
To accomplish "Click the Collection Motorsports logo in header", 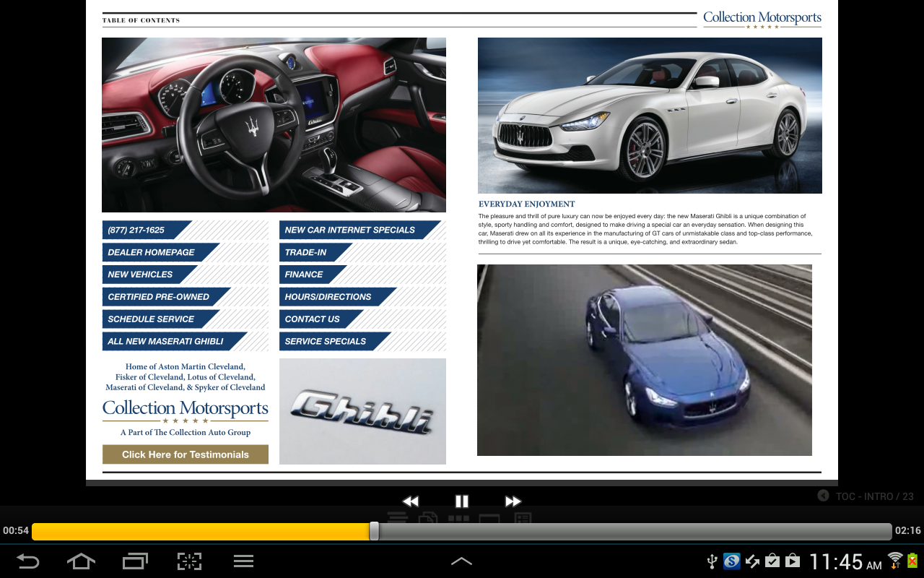I will pos(762,20).
